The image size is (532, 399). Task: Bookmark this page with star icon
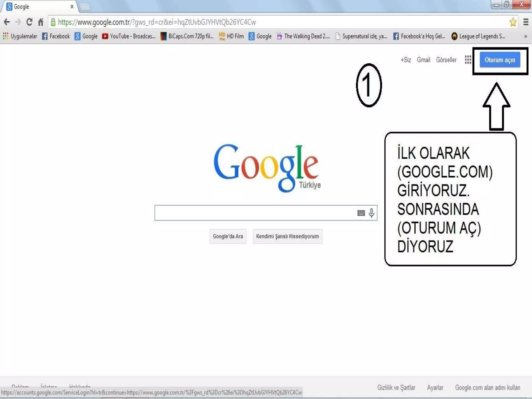(x=513, y=22)
